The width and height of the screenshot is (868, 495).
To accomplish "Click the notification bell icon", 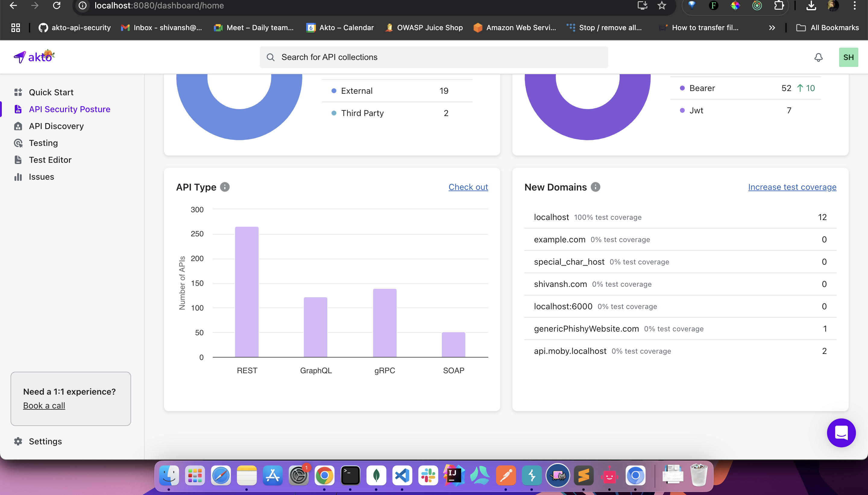I will pyautogui.click(x=818, y=57).
